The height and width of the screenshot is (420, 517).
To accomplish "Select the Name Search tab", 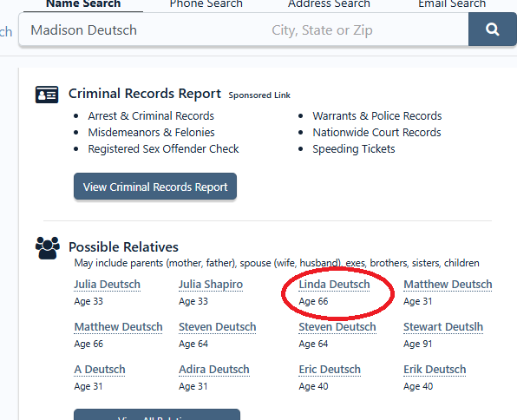I will tap(83, 4).
